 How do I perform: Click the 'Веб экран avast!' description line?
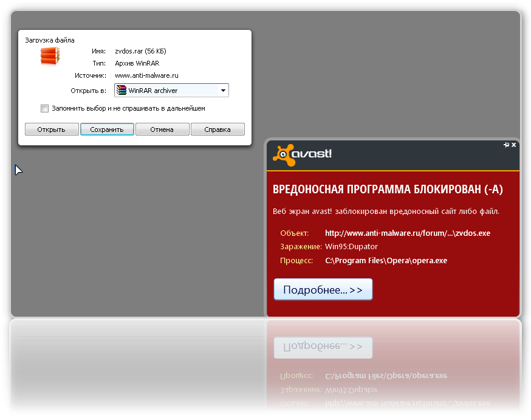pyautogui.click(x=386, y=212)
